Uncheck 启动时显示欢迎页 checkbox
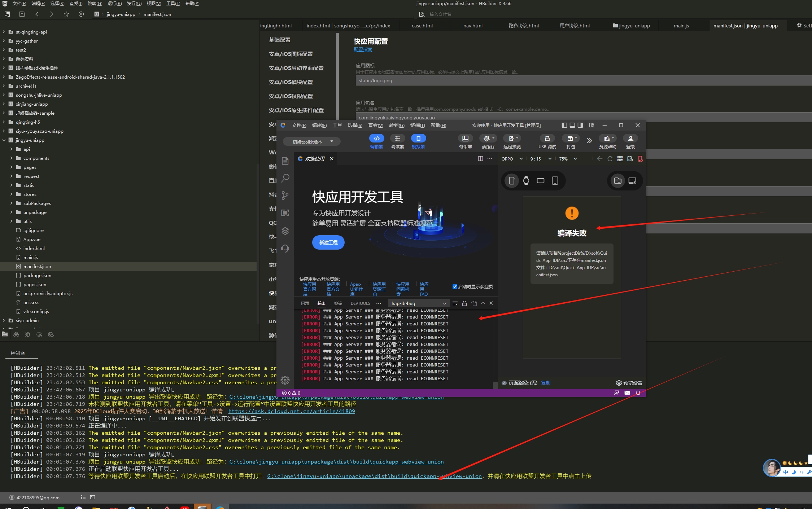812x509 pixels. (x=455, y=286)
